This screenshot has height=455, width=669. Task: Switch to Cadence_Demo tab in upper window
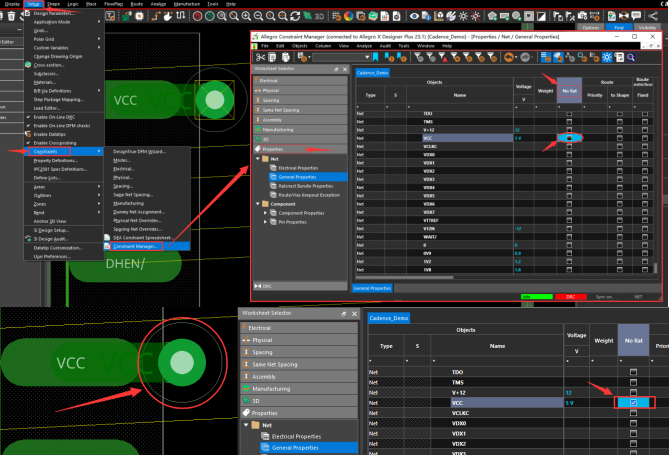372,73
